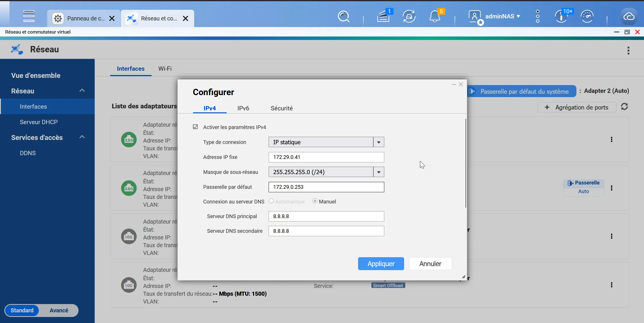Open the three-dot options menu beside adminNAS
The height and width of the screenshot is (323, 644).
click(538, 16)
